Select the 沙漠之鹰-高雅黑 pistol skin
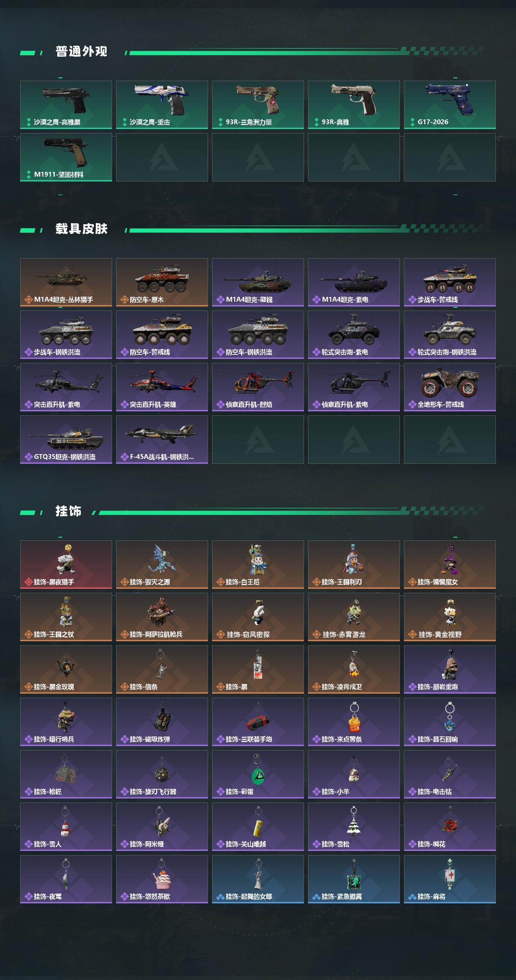Image resolution: width=516 pixels, height=980 pixels. [66, 105]
